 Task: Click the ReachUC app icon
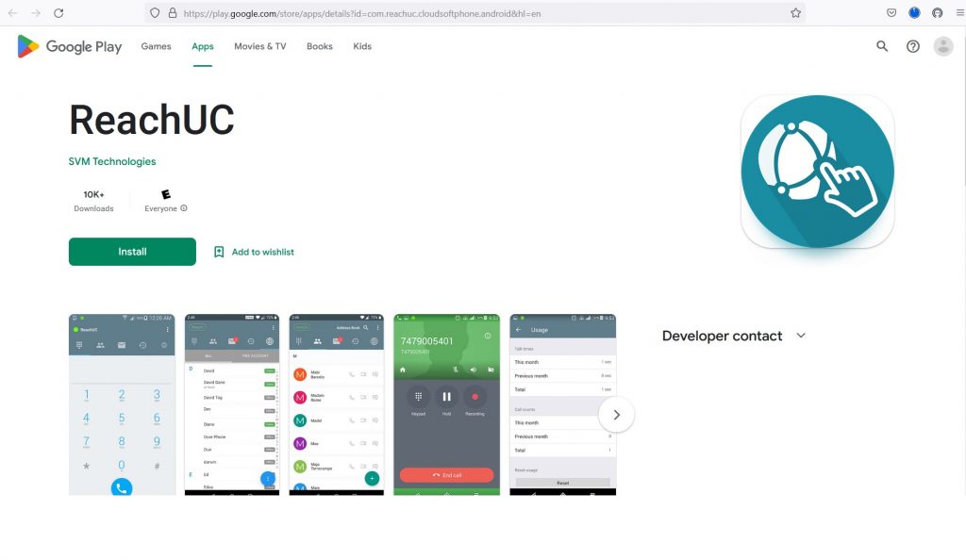tap(818, 172)
